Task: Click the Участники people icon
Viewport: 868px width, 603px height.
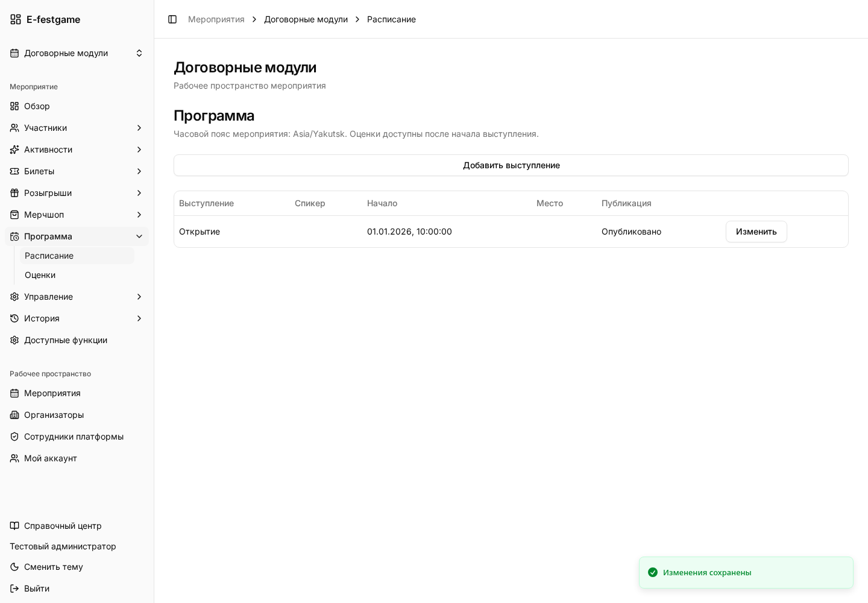Action: [x=14, y=128]
